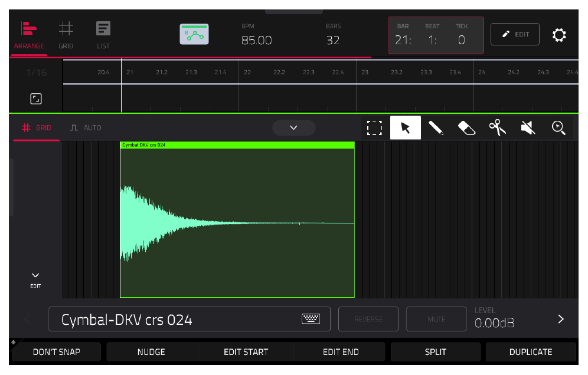Select the magnifier zoom tool
The image size is (588, 375).
[558, 128]
